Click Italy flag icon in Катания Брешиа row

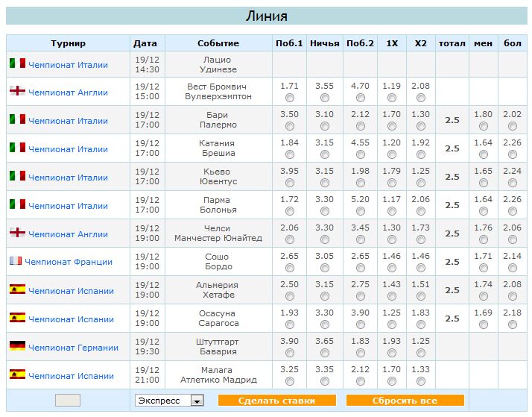17,148
